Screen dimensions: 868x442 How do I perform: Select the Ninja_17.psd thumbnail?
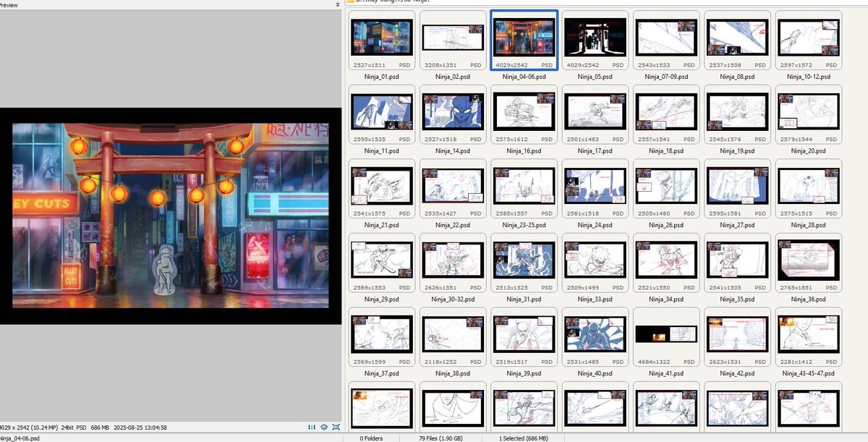click(x=595, y=114)
